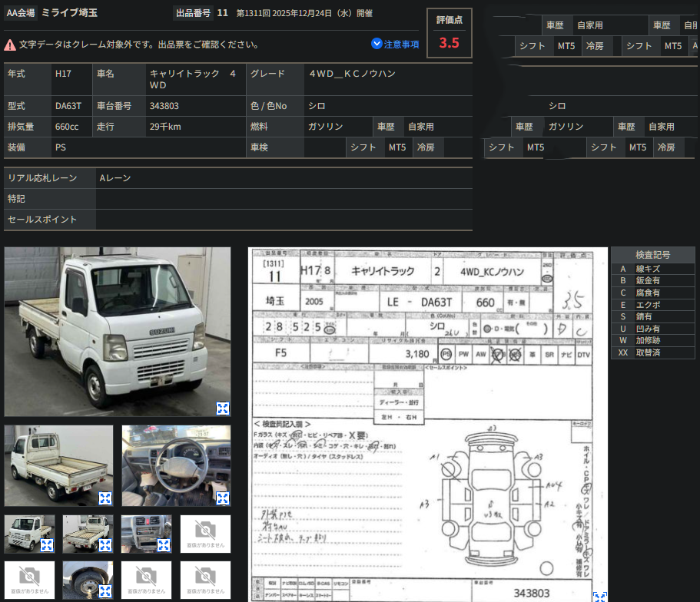Click the セールスポイント row label

pyautogui.click(x=42, y=219)
